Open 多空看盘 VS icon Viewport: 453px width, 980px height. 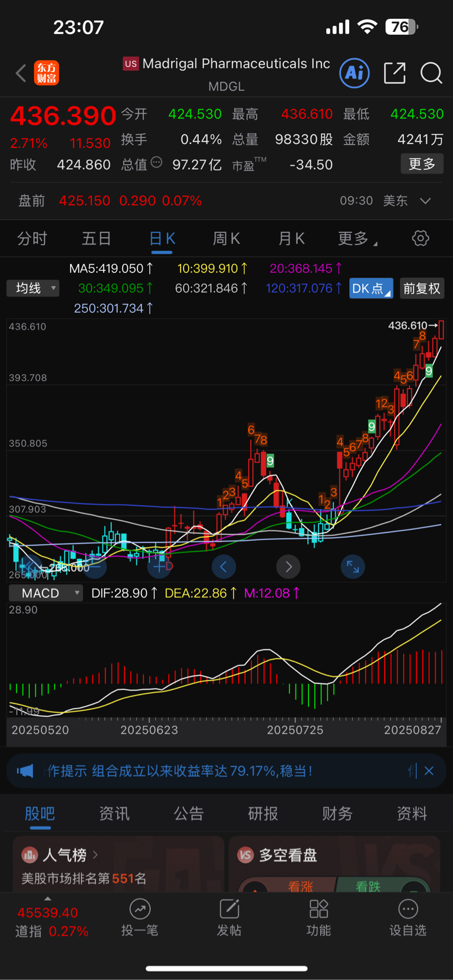coord(245,854)
